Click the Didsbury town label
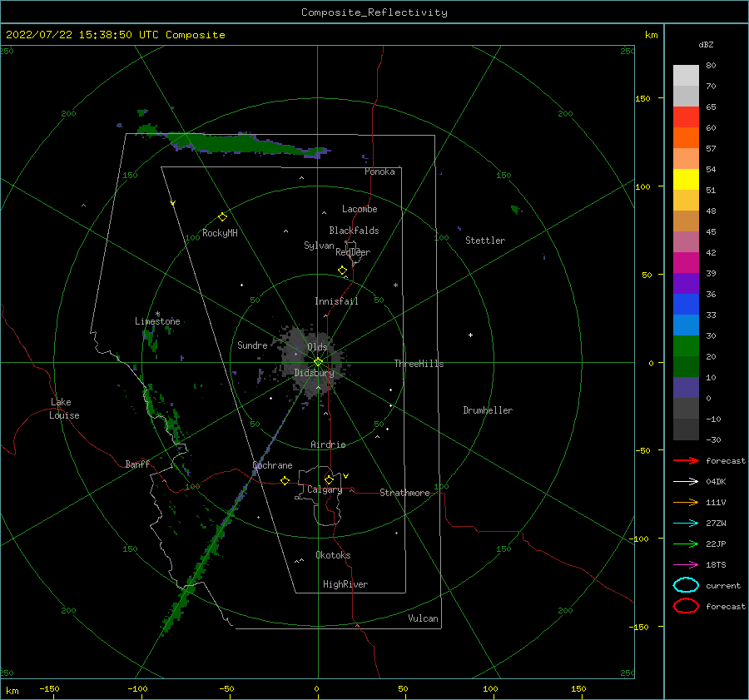 (314, 373)
